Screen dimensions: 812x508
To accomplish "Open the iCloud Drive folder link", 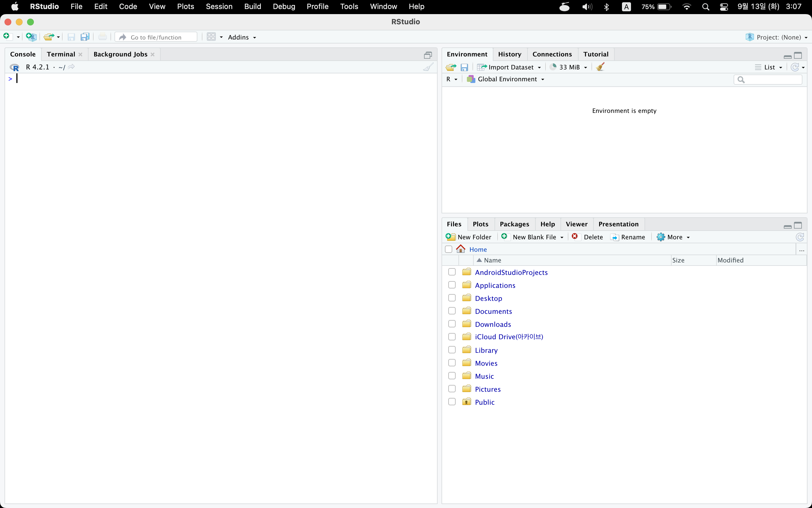I will [509, 337].
